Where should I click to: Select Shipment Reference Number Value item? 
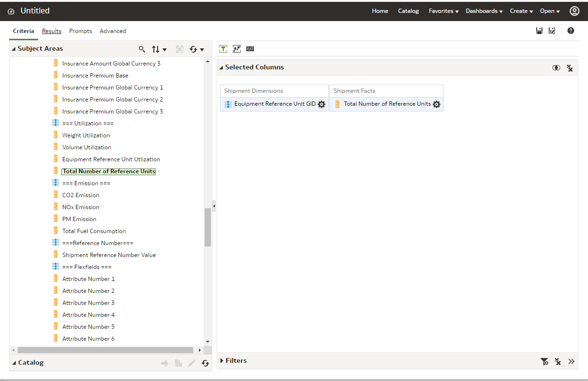[x=109, y=255]
